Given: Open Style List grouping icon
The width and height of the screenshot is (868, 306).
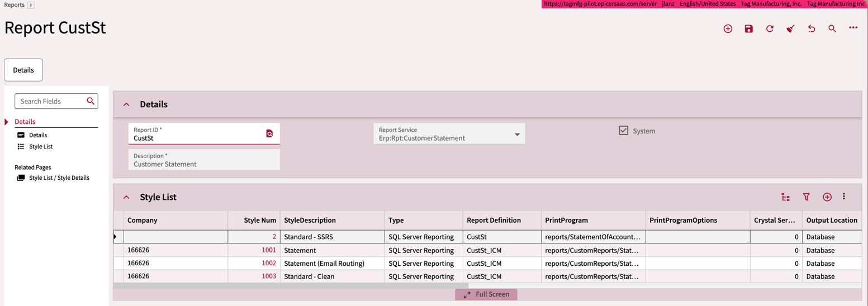Looking at the screenshot, I should 785,197.
